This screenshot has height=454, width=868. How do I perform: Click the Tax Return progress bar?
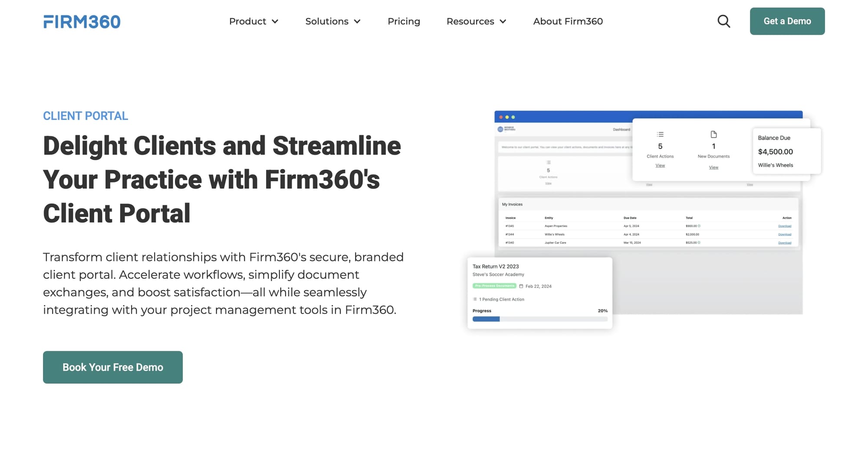[x=540, y=319]
